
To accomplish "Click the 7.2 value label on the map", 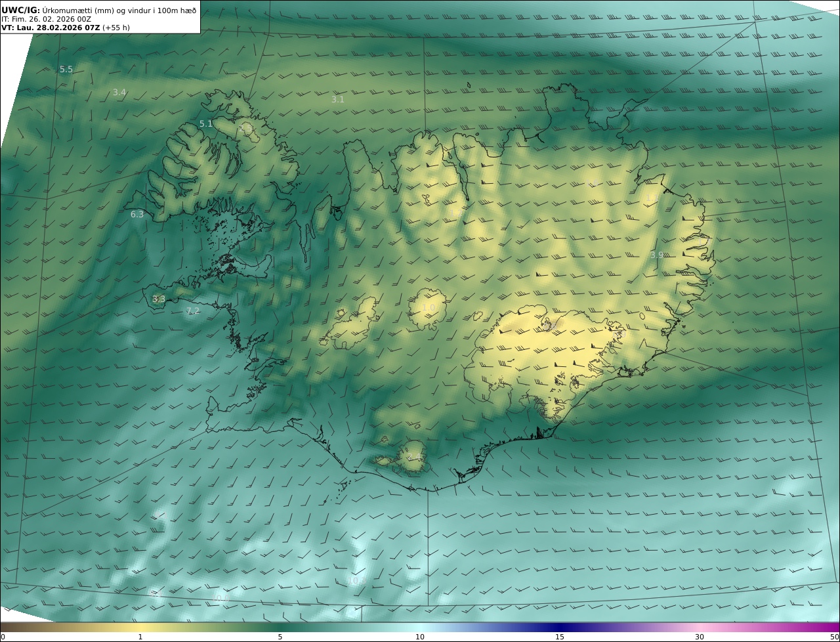I will [x=192, y=310].
